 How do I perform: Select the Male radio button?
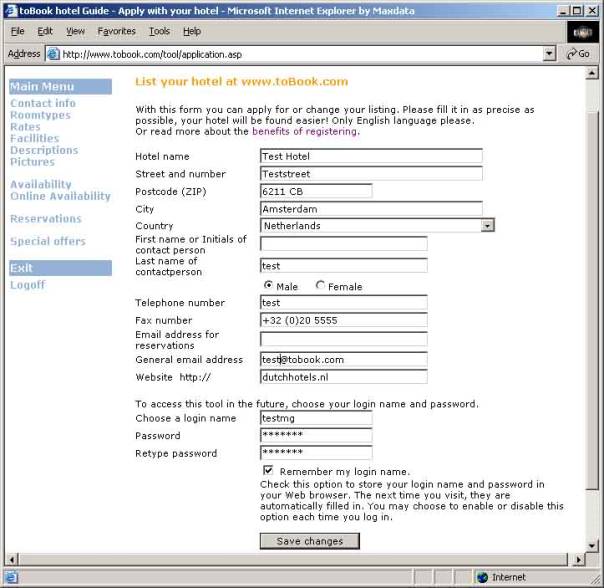[268, 286]
